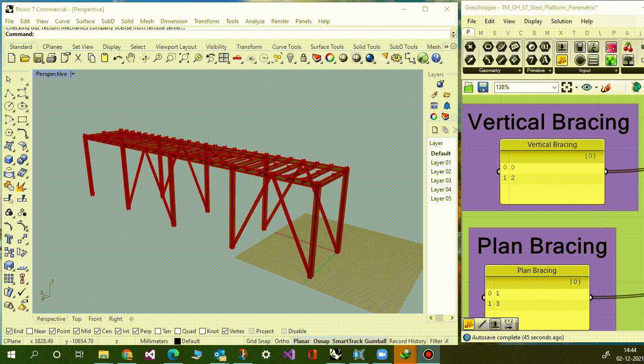Image resolution: width=644 pixels, height=364 pixels.
Task: Disable the End object snap
Action: [x=8, y=331]
